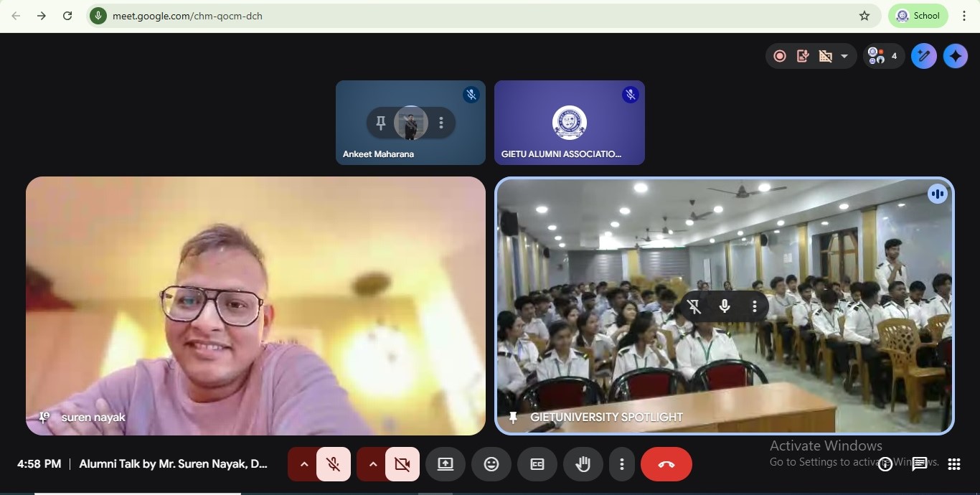Open the activities grid menu
The height and width of the screenshot is (495, 980).
tap(954, 464)
